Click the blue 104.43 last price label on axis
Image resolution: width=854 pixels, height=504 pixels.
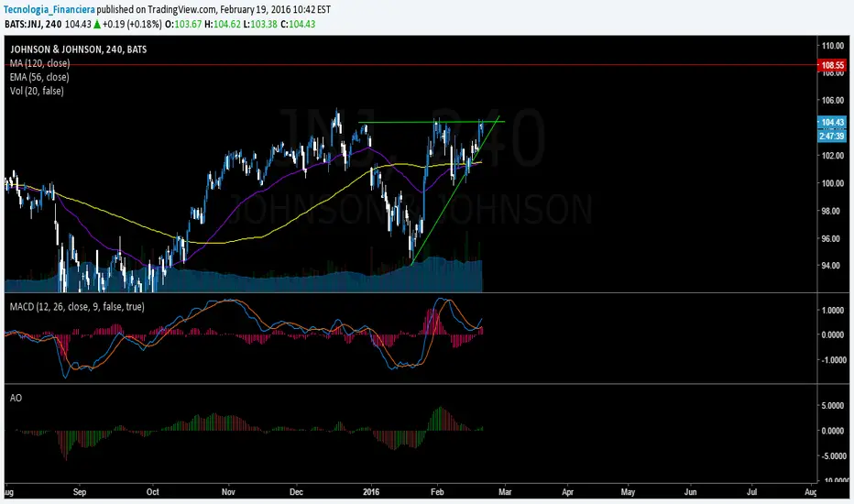[832, 122]
